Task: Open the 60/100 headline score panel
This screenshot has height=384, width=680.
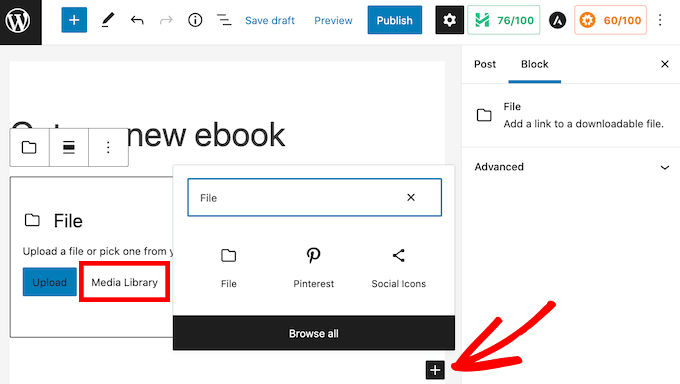Action: 610,20
